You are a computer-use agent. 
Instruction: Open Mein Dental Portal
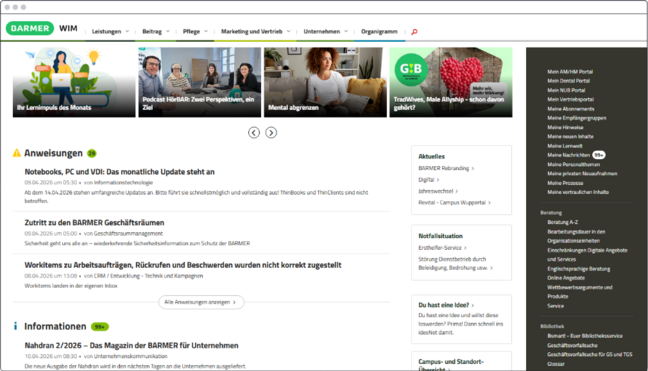[x=568, y=81]
